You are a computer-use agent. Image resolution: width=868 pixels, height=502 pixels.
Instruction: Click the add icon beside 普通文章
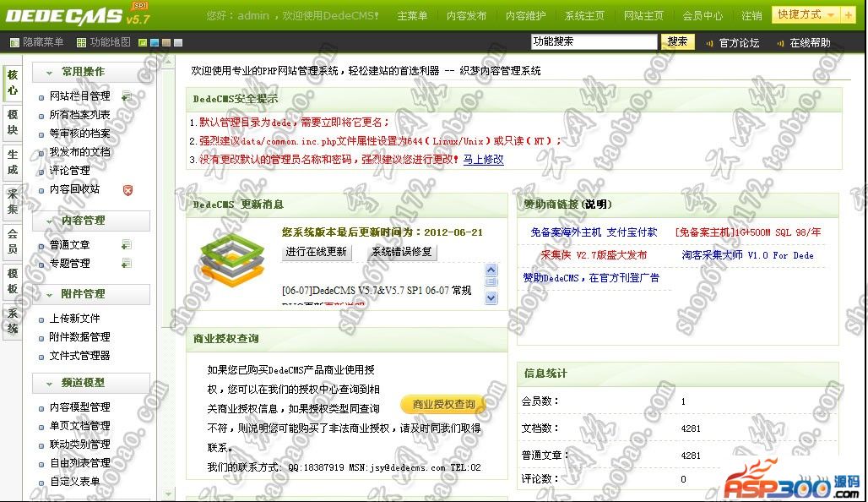(127, 245)
